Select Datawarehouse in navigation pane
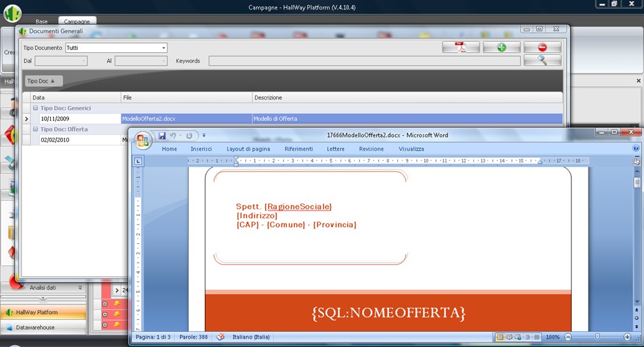644x347 pixels. 44,327
